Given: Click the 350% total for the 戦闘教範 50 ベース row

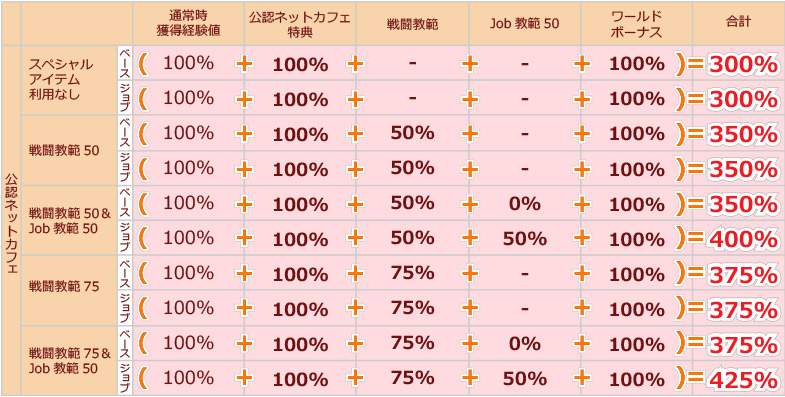Looking at the screenshot, I should tap(743, 135).
